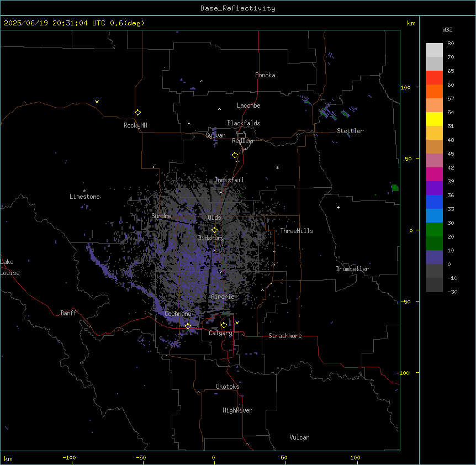Click the yellow V marker northwest of RockyMH
The height and width of the screenshot is (465, 476).
(x=97, y=102)
